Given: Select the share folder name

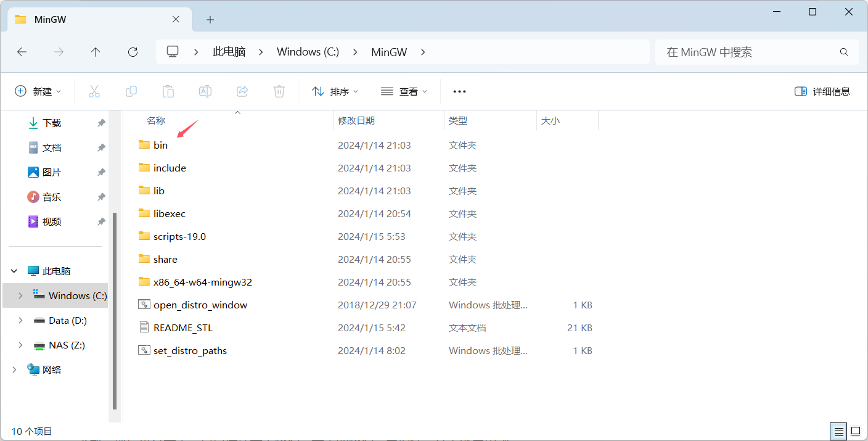Looking at the screenshot, I should 165,259.
